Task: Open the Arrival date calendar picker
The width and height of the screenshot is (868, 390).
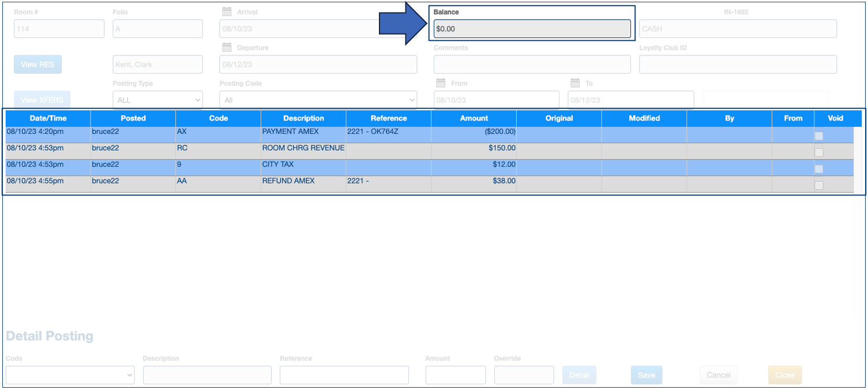Action: pos(227,10)
